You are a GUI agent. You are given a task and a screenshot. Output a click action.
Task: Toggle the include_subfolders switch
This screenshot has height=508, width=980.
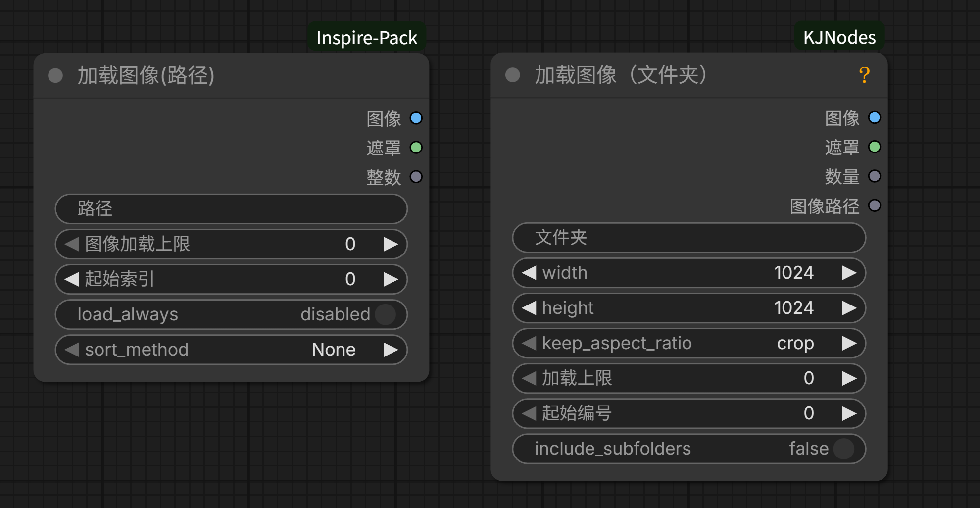843,449
